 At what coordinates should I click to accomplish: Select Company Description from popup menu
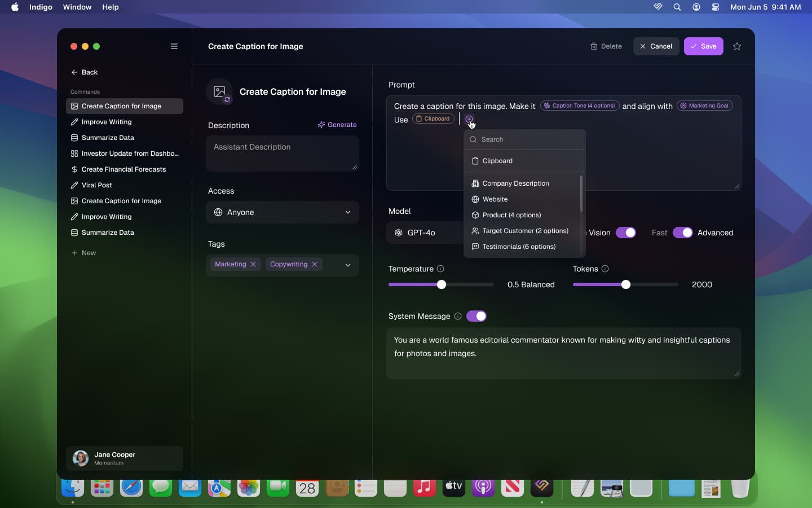[515, 183]
